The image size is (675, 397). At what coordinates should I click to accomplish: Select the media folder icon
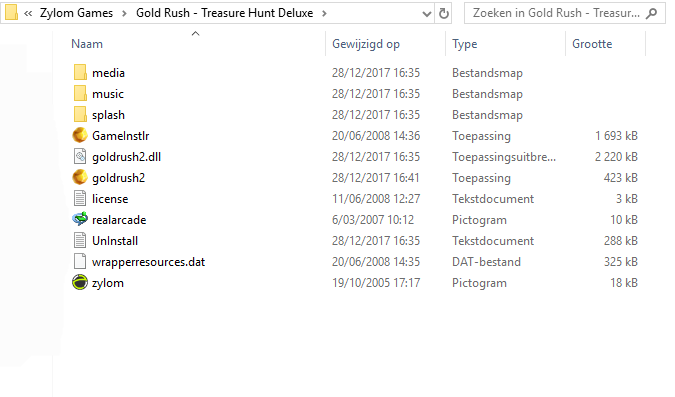tap(80, 72)
